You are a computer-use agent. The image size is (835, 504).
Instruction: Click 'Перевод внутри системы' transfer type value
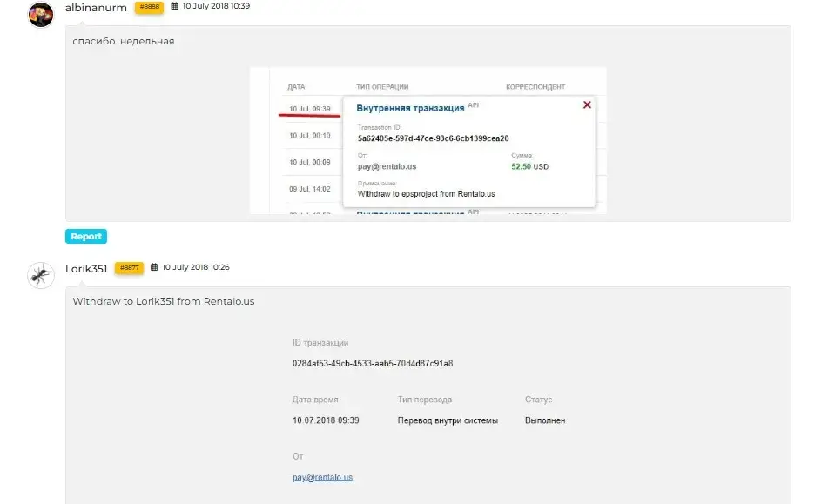(448, 420)
